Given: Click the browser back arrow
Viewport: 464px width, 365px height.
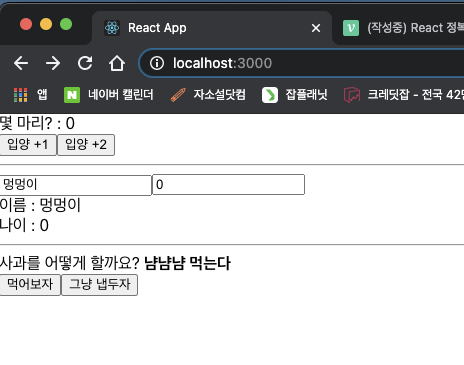Looking at the screenshot, I should [x=21, y=63].
